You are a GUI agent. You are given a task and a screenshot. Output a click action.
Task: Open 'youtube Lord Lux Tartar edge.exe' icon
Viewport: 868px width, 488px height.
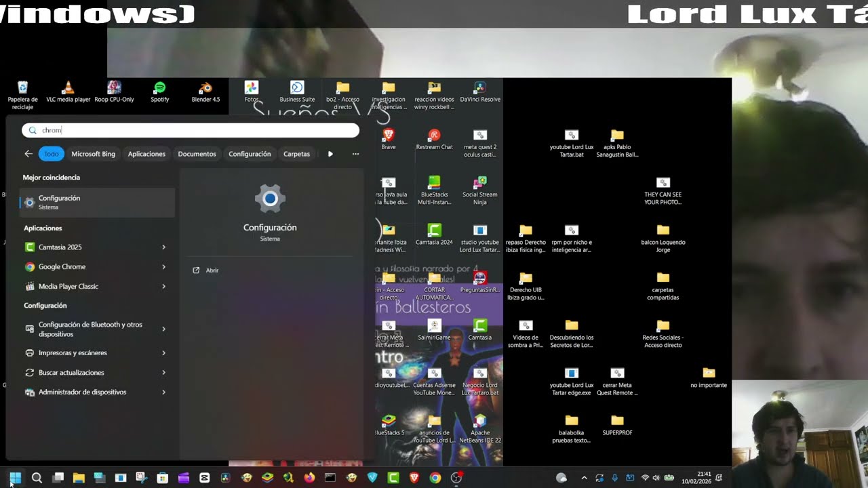tap(572, 381)
